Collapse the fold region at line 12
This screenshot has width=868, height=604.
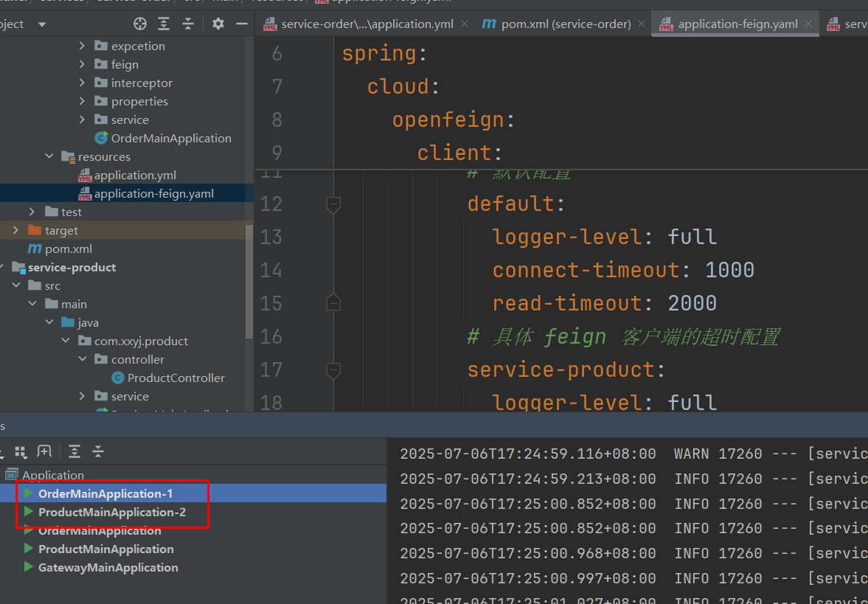[333, 204]
